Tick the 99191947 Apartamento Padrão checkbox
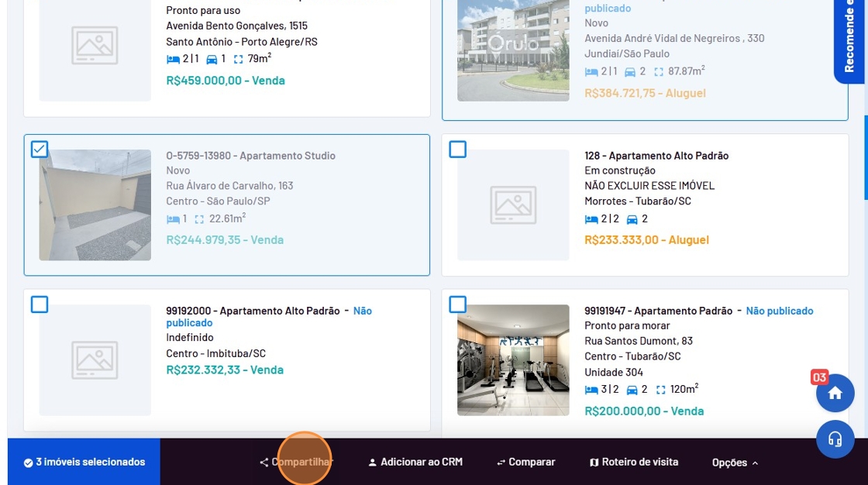 pos(458,304)
